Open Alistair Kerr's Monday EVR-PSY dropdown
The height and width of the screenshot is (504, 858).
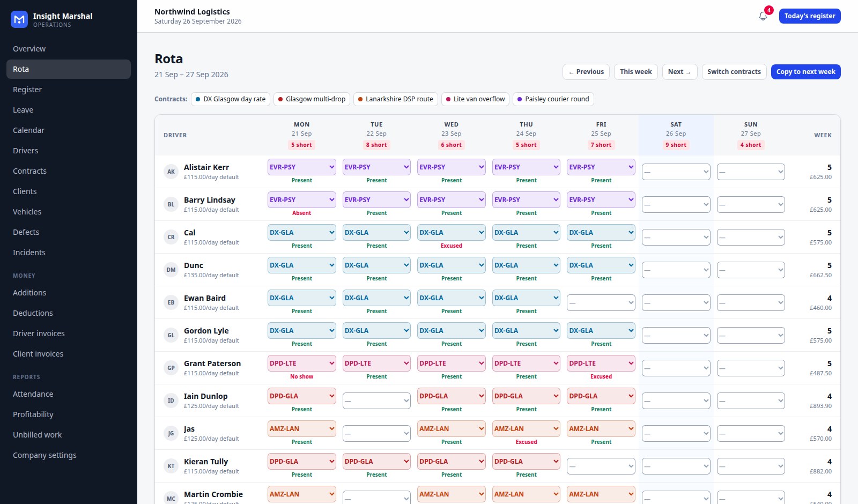(302, 167)
